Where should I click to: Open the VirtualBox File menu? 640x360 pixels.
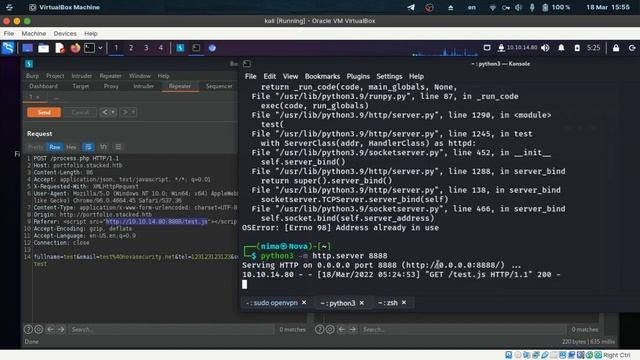pos(9,33)
